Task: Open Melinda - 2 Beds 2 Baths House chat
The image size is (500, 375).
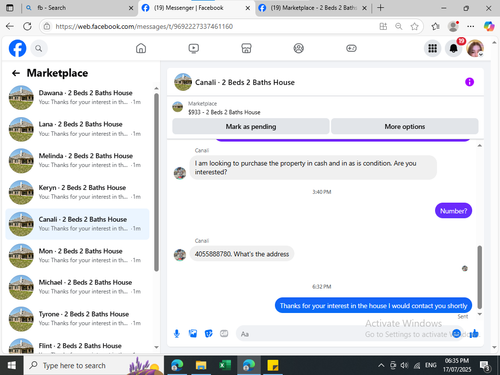Action: tap(77, 161)
